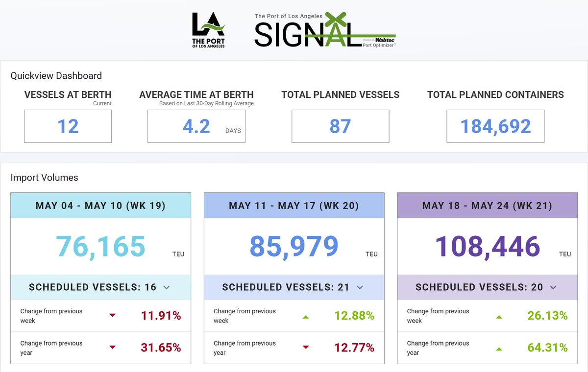Expand scheduled vessels for week 19
The height and width of the screenshot is (372, 588).
coord(167,288)
